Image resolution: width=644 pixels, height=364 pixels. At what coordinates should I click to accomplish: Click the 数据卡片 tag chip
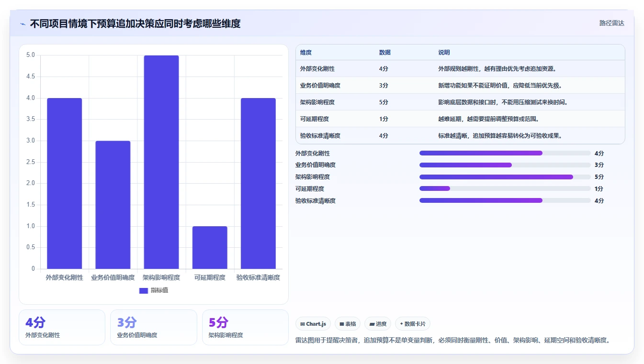pos(413,324)
